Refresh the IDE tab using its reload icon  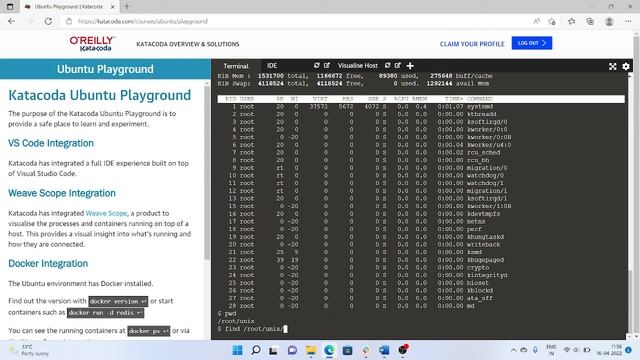point(316,65)
